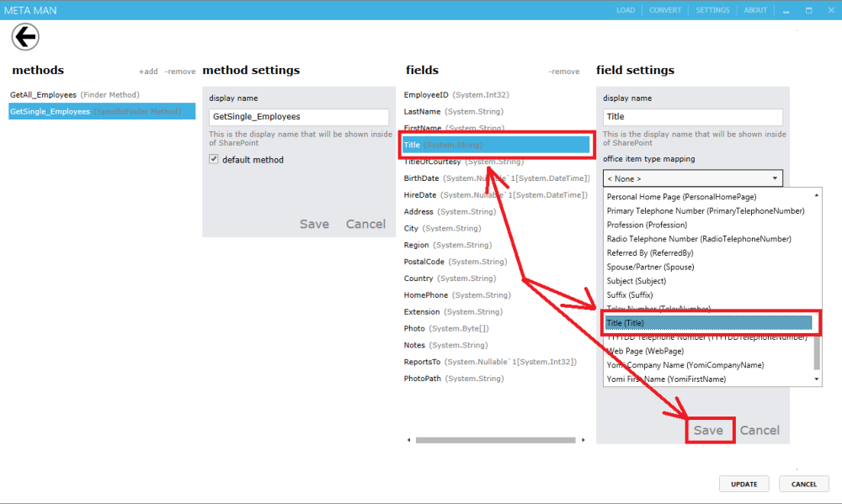Click the back arrow to return
Screen dimensions: 842x504
click(x=25, y=36)
